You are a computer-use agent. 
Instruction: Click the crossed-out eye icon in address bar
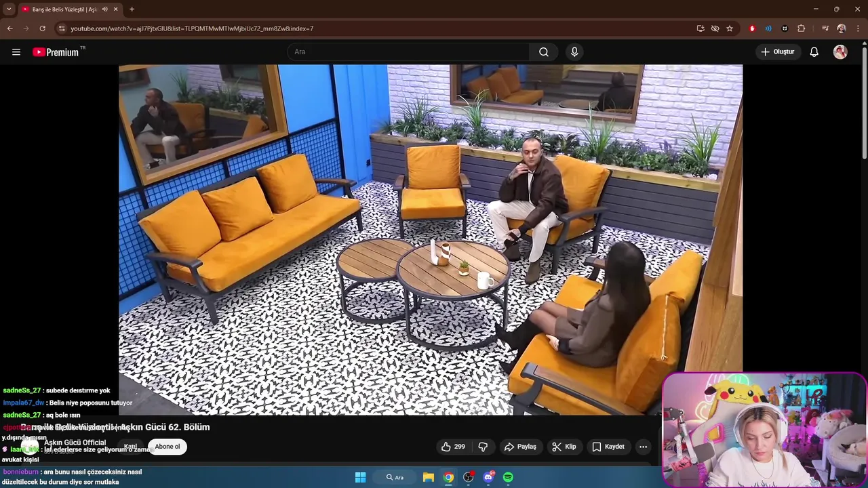point(715,28)
